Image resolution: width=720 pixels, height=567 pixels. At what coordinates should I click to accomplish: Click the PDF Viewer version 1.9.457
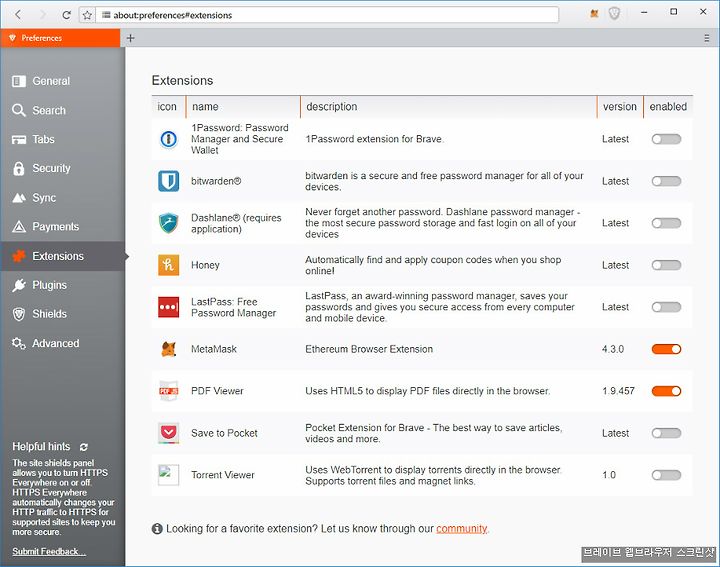tap(618, 391)
